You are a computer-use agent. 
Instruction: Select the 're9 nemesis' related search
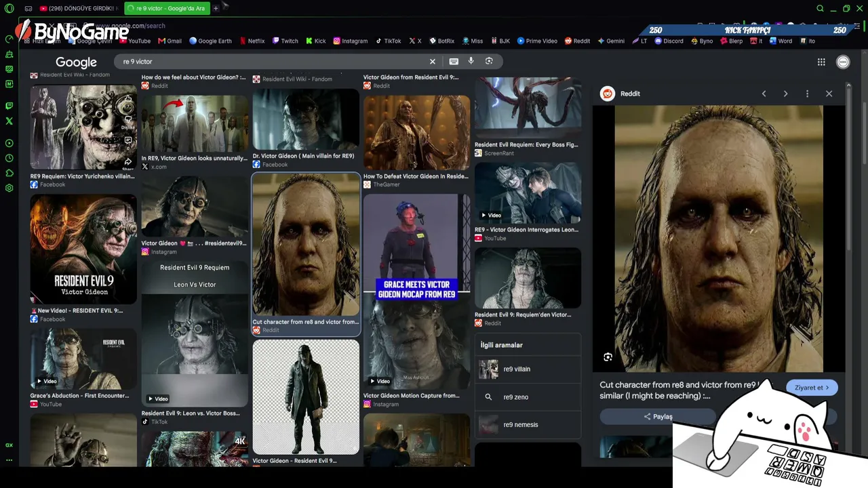coord(528,425)
